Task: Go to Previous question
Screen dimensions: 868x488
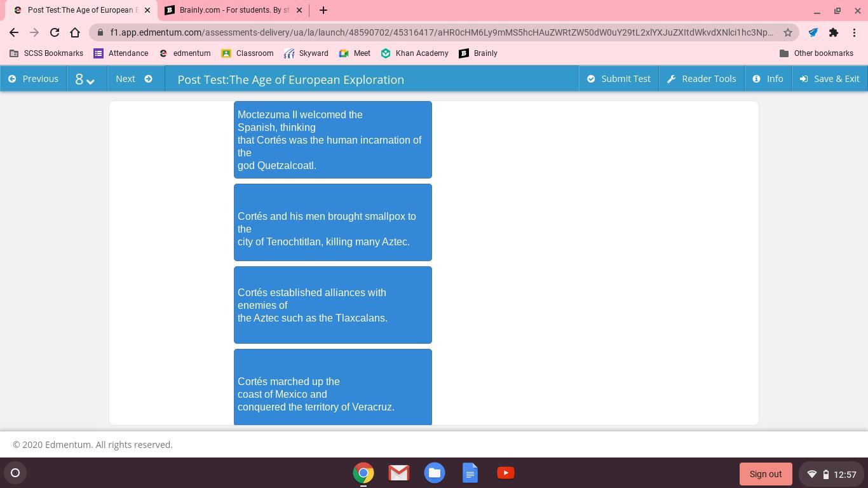Action: click(x=33, y=79)
